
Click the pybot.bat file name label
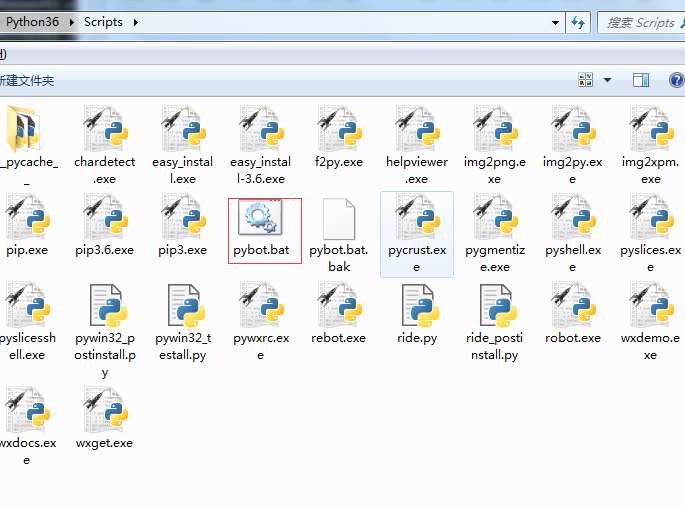261,250
